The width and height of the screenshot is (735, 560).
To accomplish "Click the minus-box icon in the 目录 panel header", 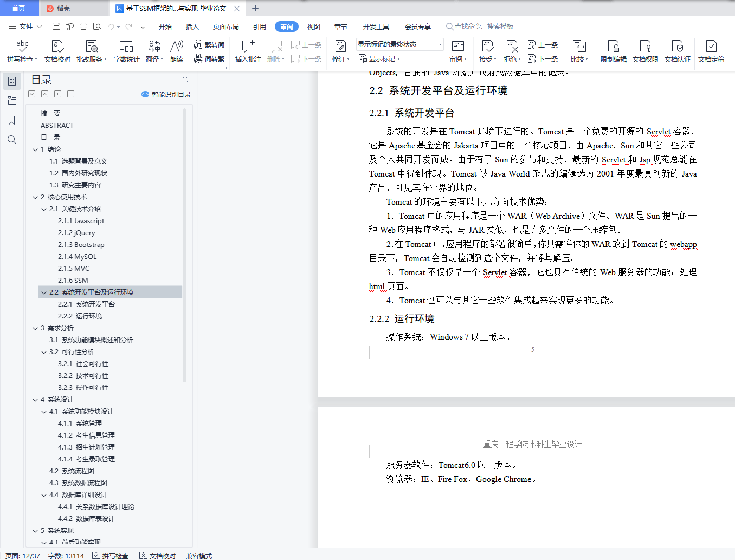I will pyautogui.click(x=71, y=94).
